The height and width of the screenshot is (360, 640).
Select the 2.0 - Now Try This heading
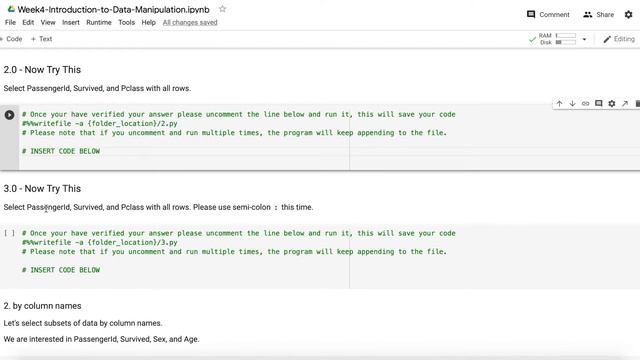pyautogui.click(x=42, y=70)
